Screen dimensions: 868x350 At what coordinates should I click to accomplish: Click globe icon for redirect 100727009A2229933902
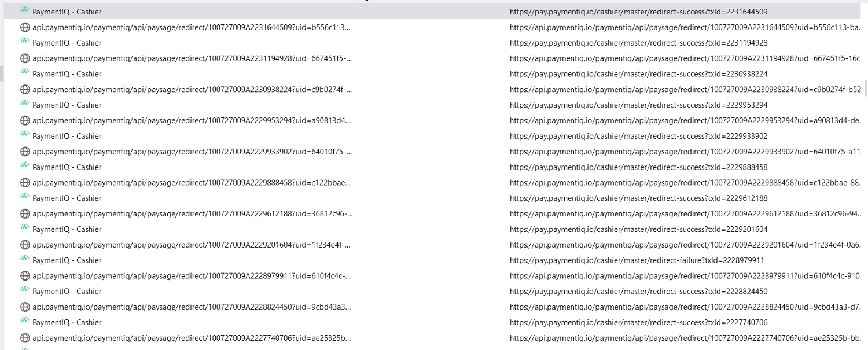25,152
